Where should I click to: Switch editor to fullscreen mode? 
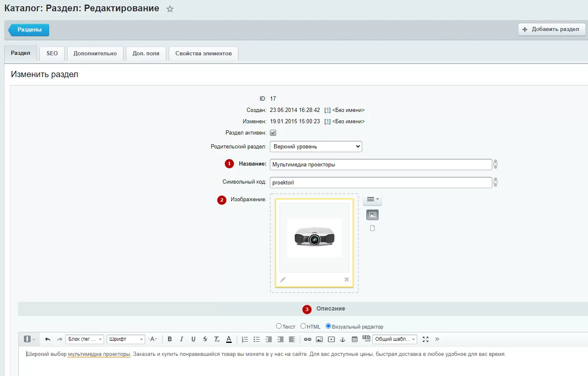coord(426,339)
